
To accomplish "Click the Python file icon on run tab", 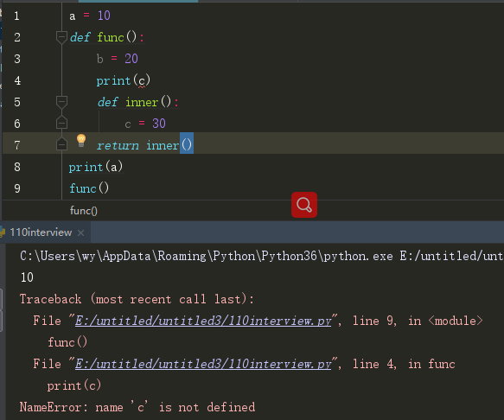I will 3,232.
